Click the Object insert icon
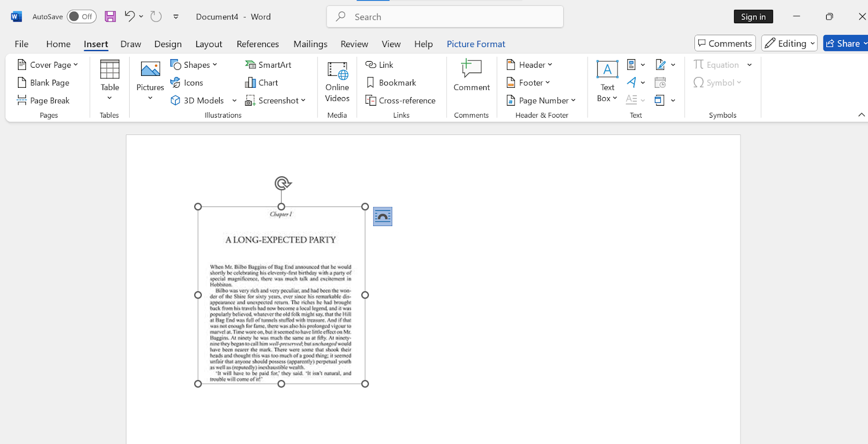Image resolution: width=868 pixels, height=444 pixels. click(x=660, y=100)
